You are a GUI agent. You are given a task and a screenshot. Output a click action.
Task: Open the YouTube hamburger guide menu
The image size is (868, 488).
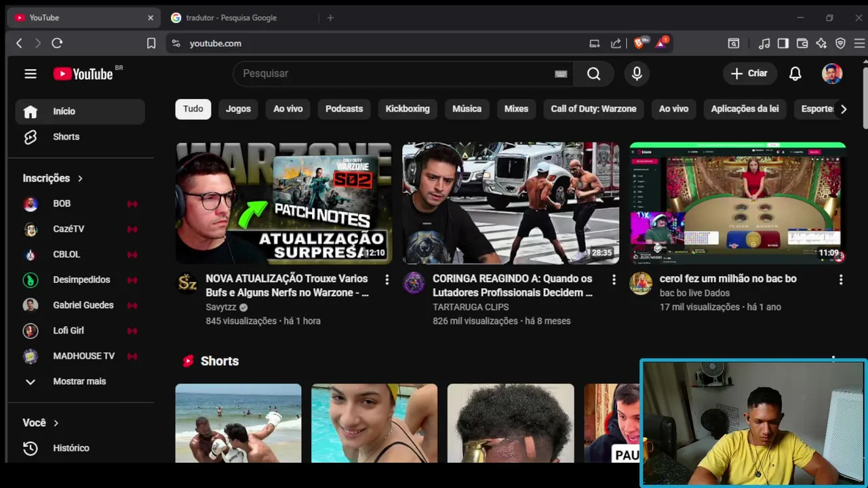tap(31, 74)
